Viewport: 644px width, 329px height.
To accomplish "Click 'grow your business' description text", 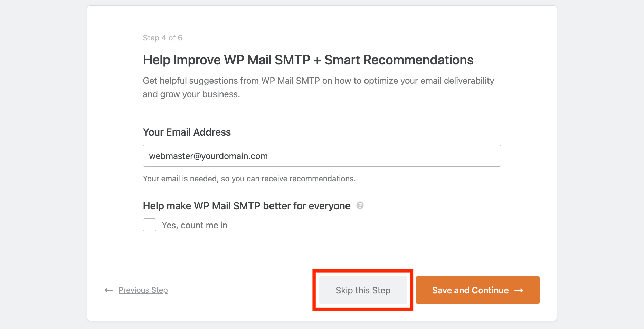I will pyautogui.click(x=199, y=94).
